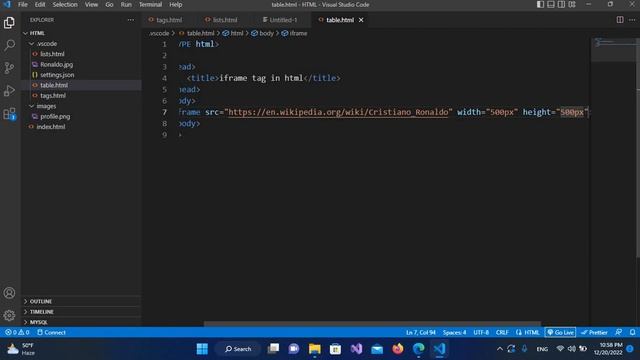Toggle primary side bar layout icon
The height and width of the screenshot is (360, 640).
coord(540,4)
